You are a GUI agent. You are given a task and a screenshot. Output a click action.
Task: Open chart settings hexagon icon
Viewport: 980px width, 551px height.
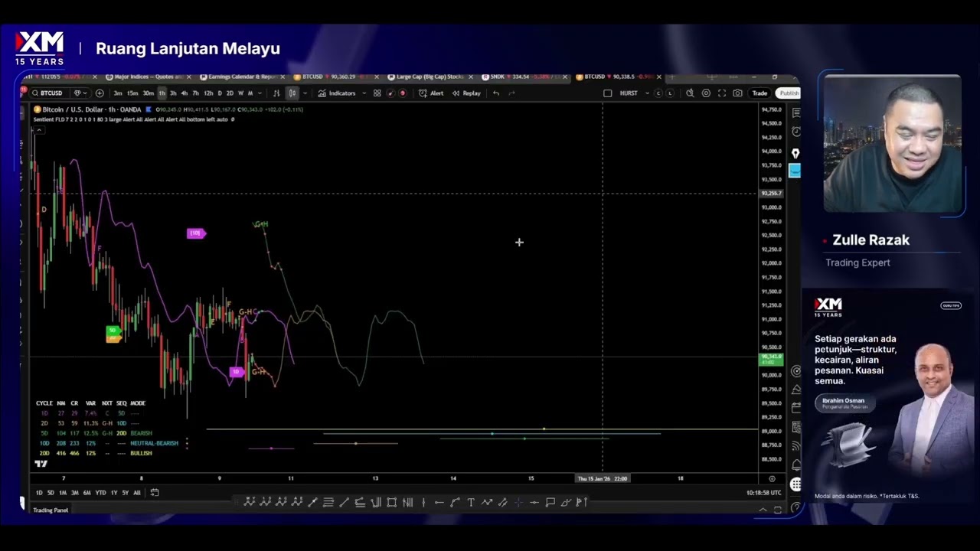[x=706, y=93]
